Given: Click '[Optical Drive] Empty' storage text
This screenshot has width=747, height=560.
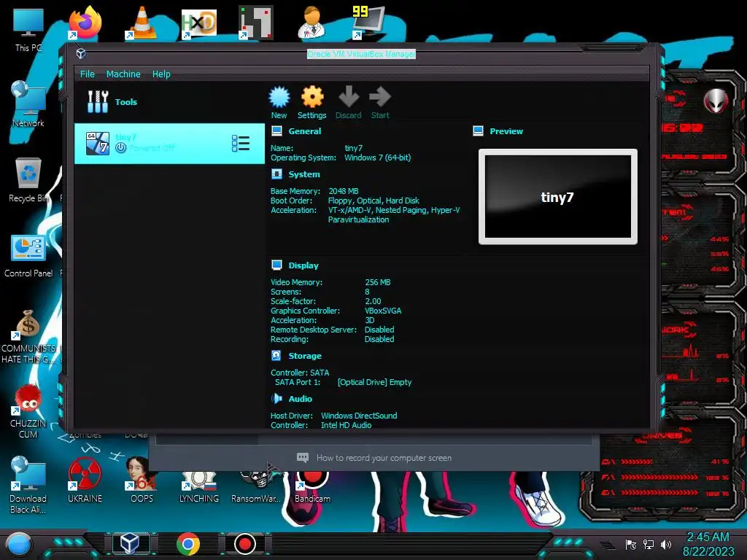Looking at the screenshot, I should [374, 382].
